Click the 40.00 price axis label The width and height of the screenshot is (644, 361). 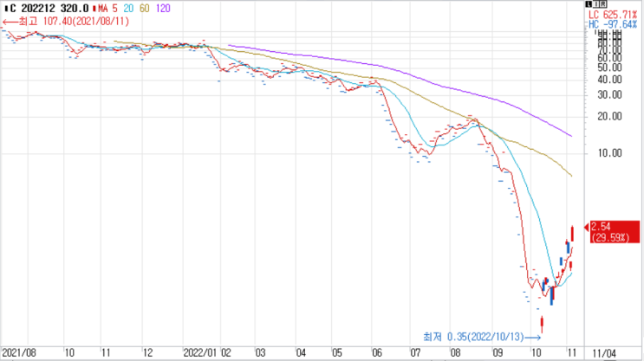click(609, 80)
